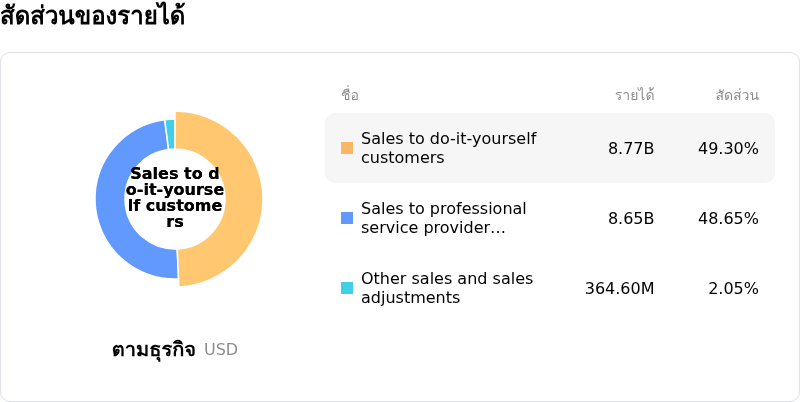Click the 8.77B revenue value
Image resolution: width=800 pixels, height=402 pixels.
[631, 149]
